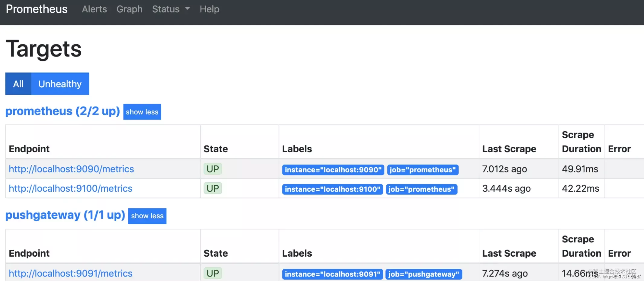Click Last Scrape header in pushgateway table
Image resolution: width=644 pixels, height=282 pixels.
[x=509, y=253]
